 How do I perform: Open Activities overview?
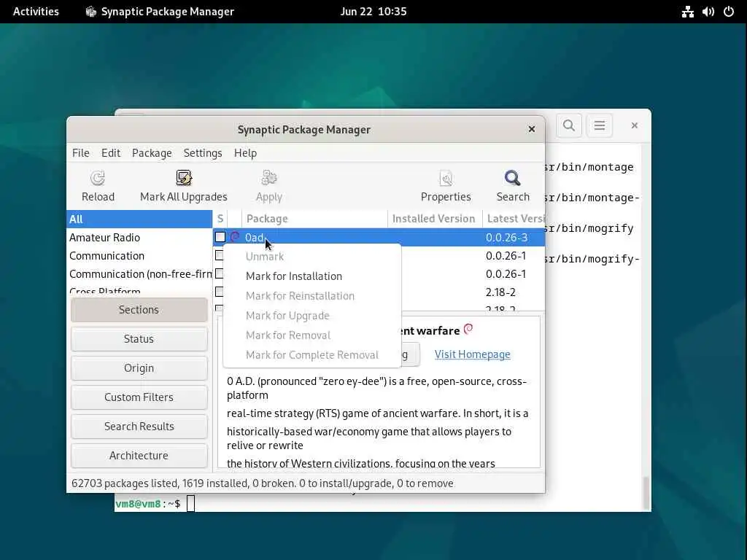(x=36, y=12)
